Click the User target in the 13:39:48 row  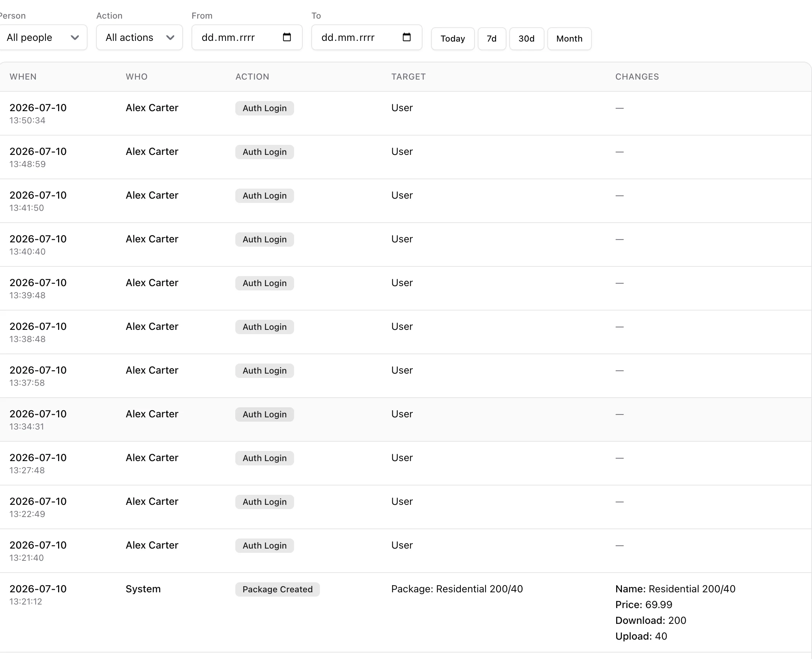(x=402, y=283)
